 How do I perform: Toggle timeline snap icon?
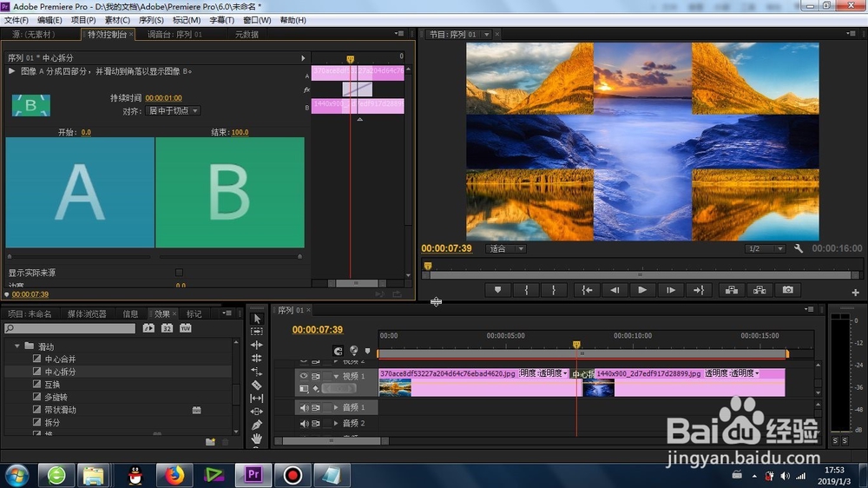(x=338, y=351)
